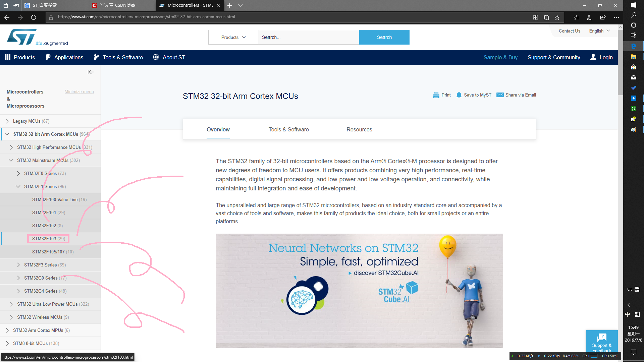Click the Login link
644x362 pixels.
coord(601,57)
